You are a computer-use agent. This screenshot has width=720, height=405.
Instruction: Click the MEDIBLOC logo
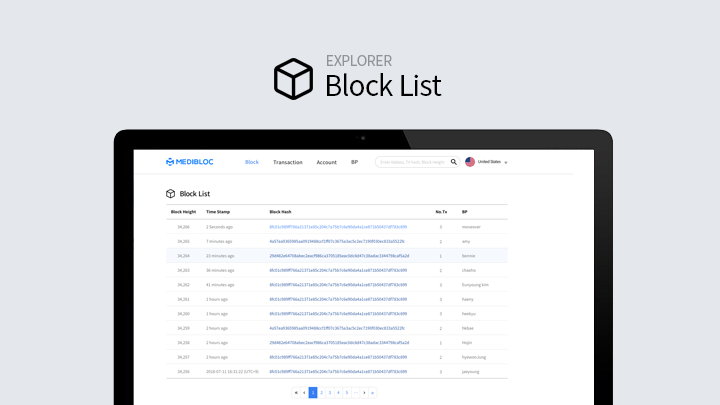click(x=190, y=162)
